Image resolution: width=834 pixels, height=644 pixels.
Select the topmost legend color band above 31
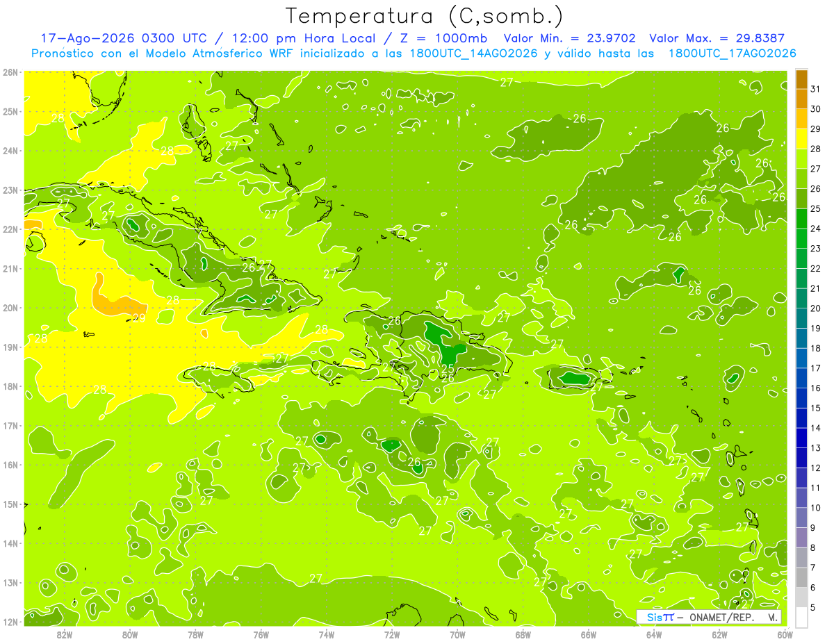point(801,79)
